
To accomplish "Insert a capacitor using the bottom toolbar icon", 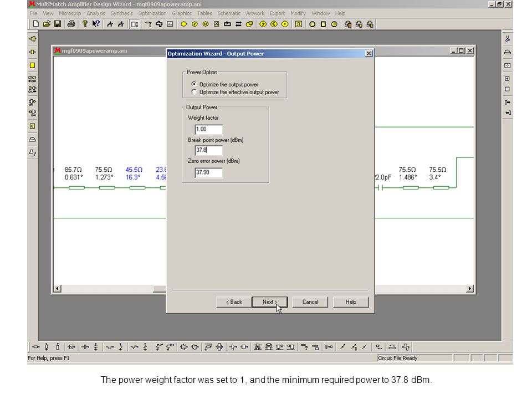I will pyautogui.click(x=85, y=347).
